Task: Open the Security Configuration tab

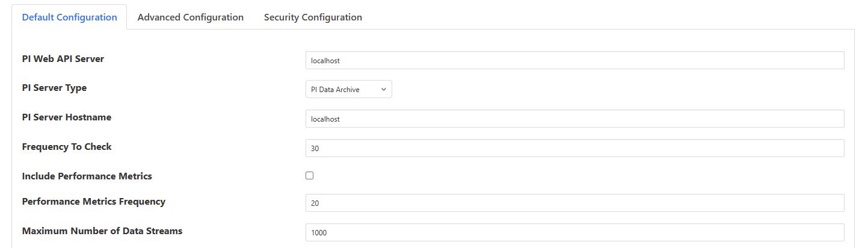Action: click(x=313, y=17)
